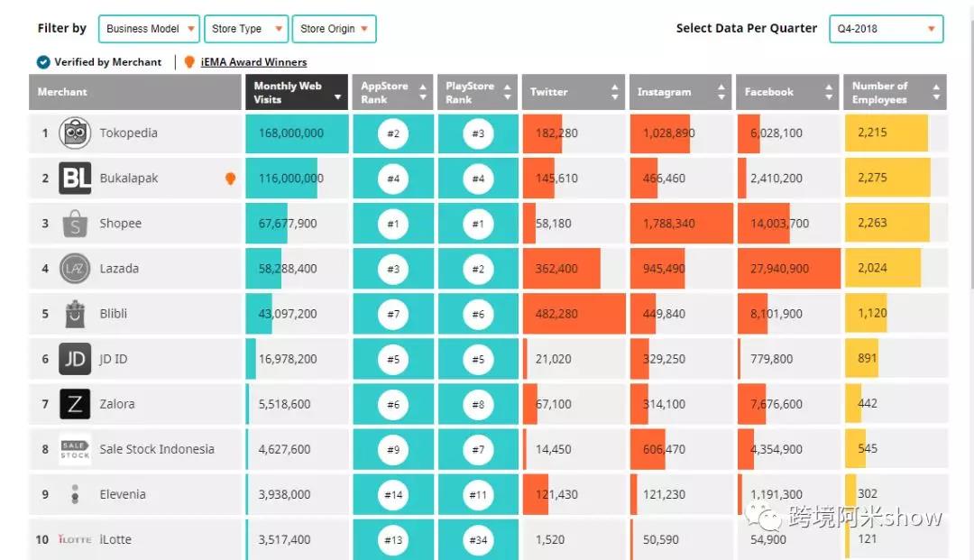Viewport: 974px width, 560px height.
Task: Click Bukalapak's orange iEMA award badge
Action: [230, 179]
